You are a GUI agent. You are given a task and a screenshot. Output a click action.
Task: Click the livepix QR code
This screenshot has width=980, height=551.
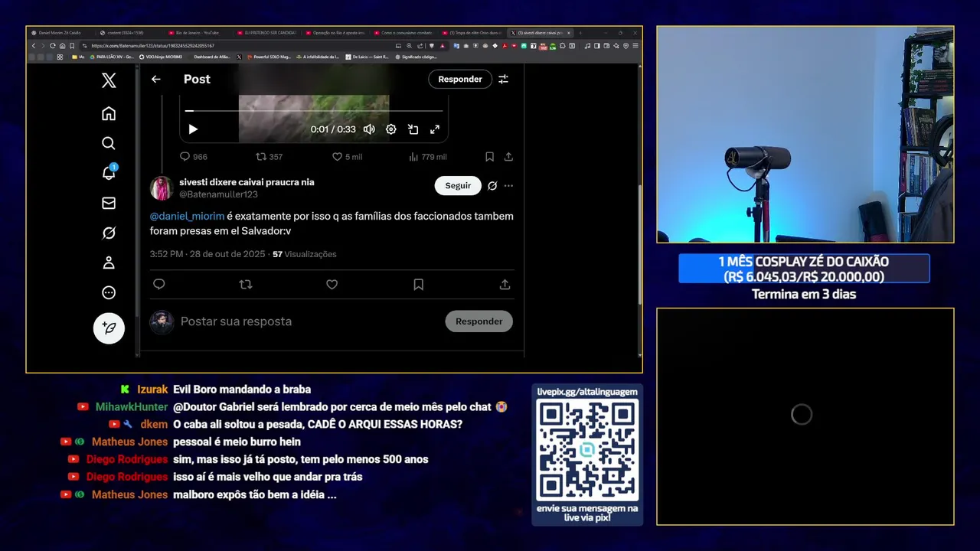(x=587, y=450)
